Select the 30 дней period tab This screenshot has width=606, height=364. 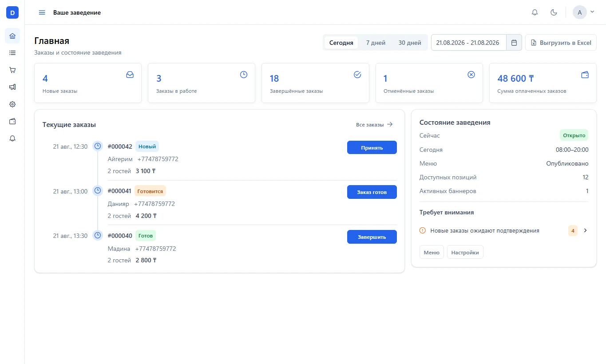410,43
